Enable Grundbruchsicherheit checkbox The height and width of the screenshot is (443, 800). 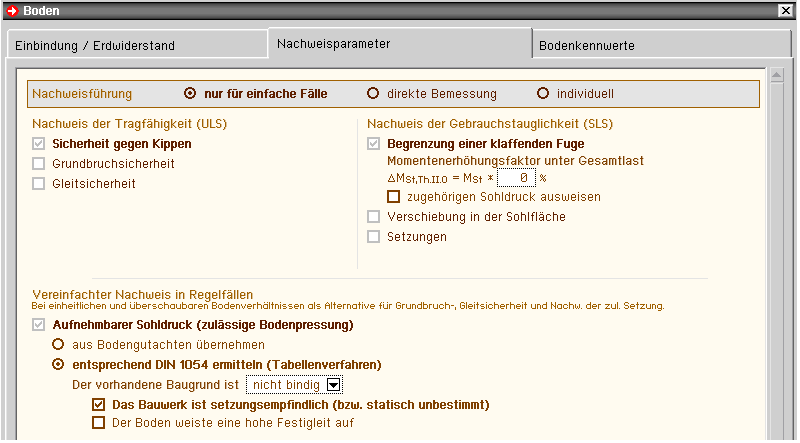tap(39, 163)
